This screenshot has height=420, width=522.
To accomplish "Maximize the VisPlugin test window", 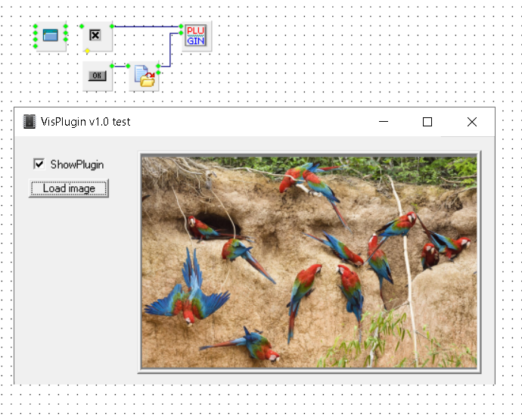I will click(427, 122).
